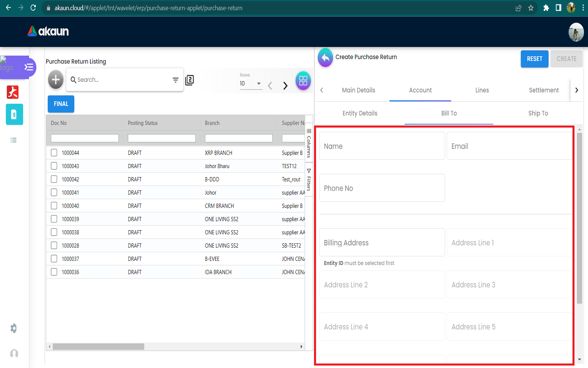The height and width of the screenshot is (368, 588).
Task: Select the checkbox for document 1000041
Action: coord(54,193)
